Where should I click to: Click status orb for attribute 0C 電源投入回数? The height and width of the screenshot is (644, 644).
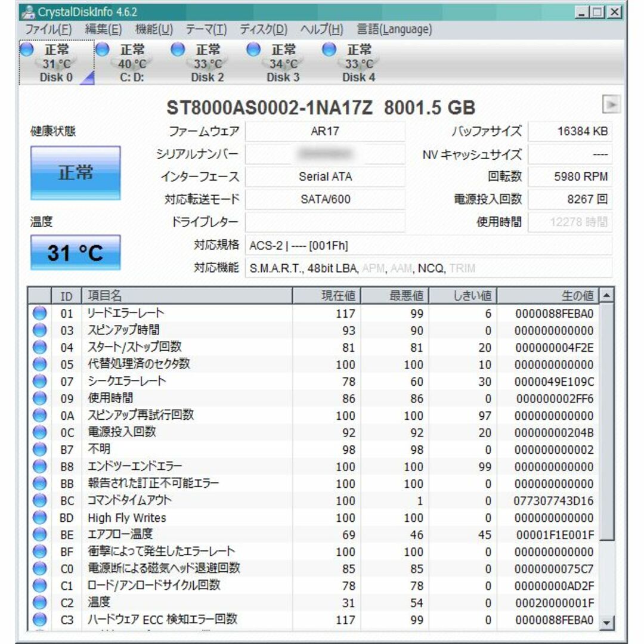[40, 432]
